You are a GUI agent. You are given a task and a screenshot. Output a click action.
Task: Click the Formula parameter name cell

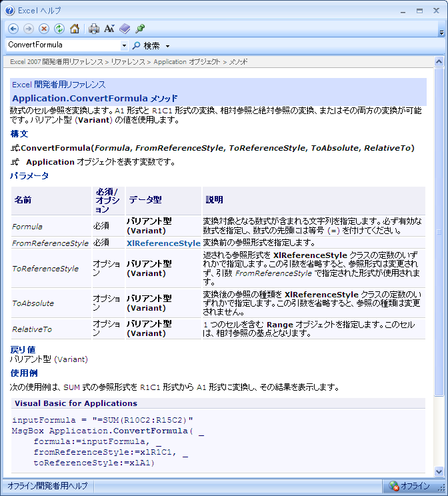tap(51, 227)
